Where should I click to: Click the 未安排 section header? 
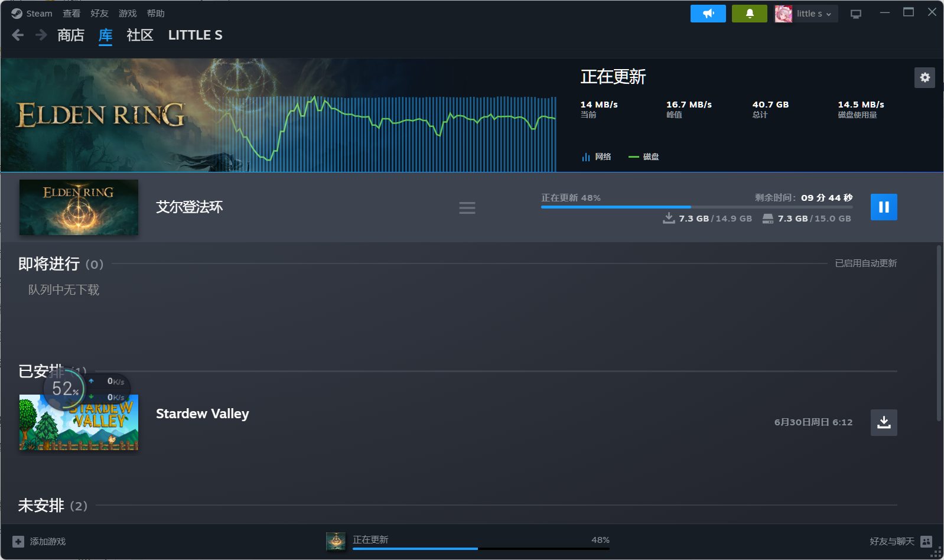coord(53,506)
